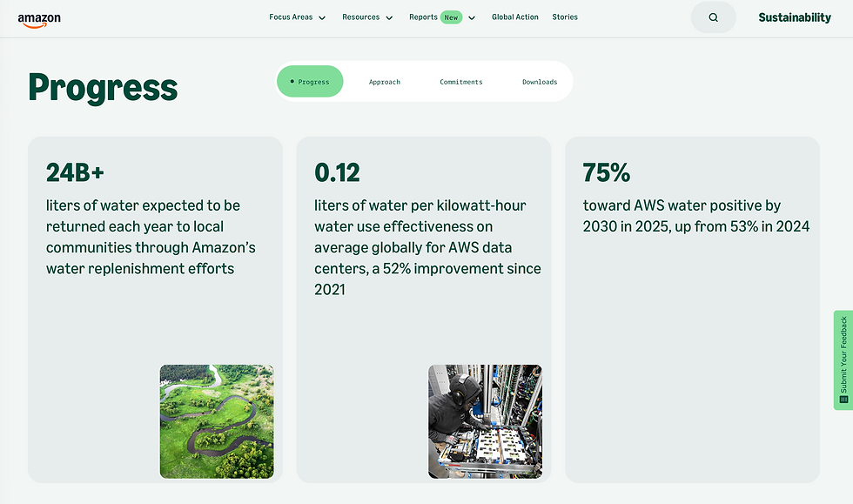Image resolution: width=853 pixels, height=504 pixels.
Task: Open the Submit Your Feedback side button
Action: click(843, 360)
